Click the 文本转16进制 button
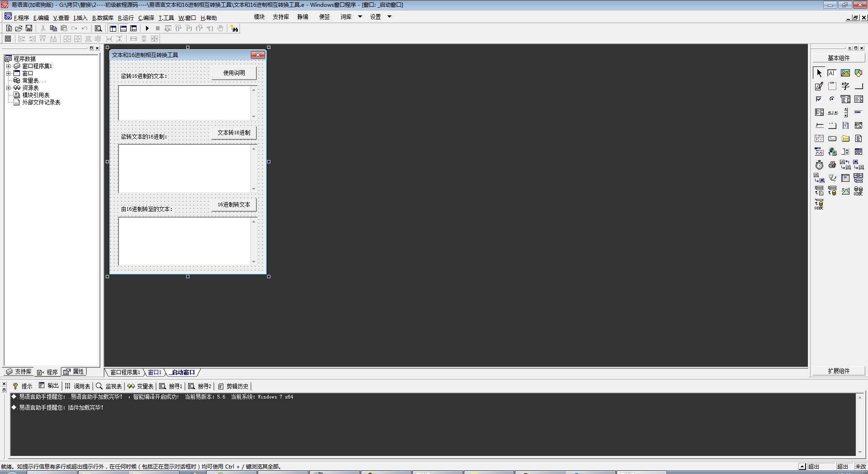 234,133
